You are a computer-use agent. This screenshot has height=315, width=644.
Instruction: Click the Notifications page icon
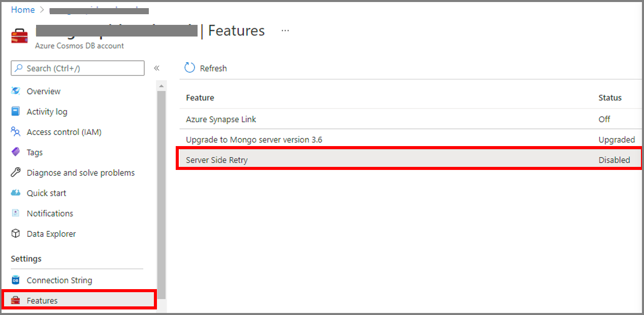tap(16, 213)
